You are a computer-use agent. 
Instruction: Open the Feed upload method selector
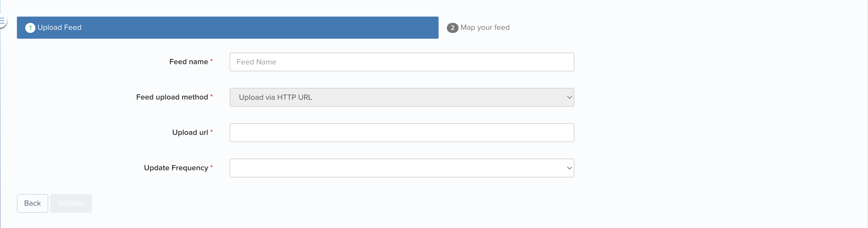[x=402, y=97]
